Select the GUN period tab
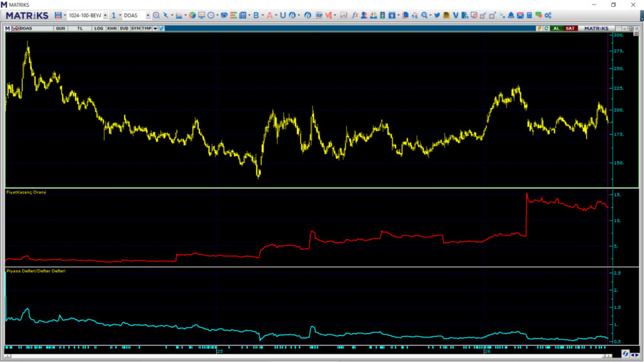The image size is (644, 362). coord(60,28)
